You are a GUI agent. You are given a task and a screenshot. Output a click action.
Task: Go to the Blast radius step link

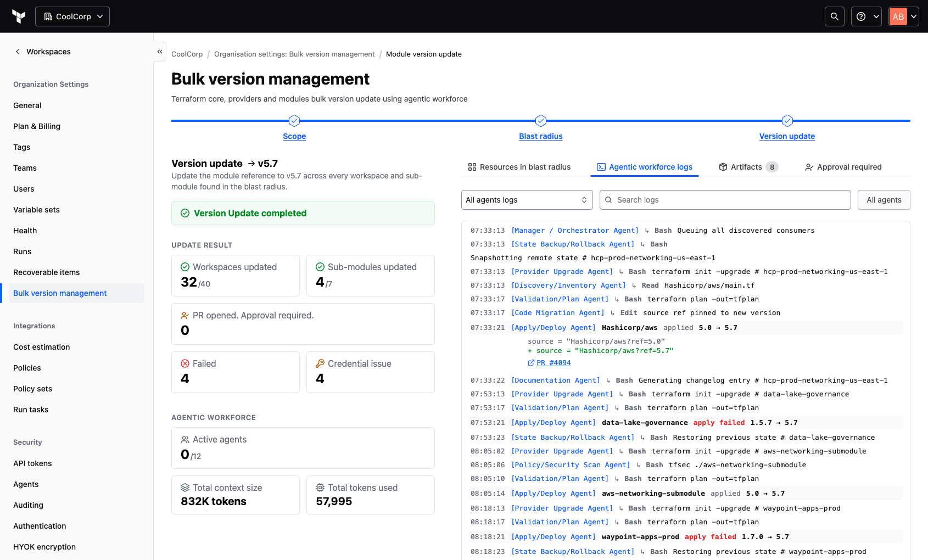[541, 136]
